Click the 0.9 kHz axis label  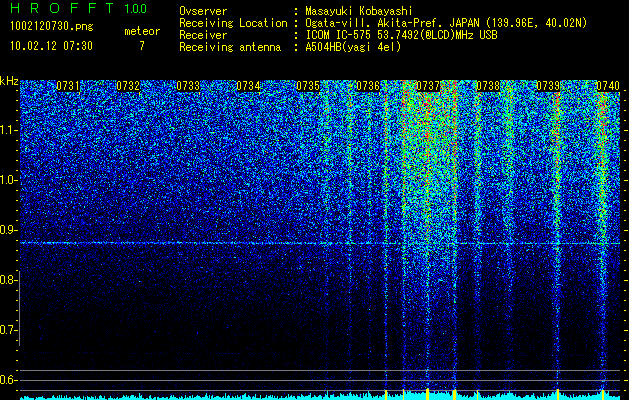pyautogui.click(x=8, y=230)
